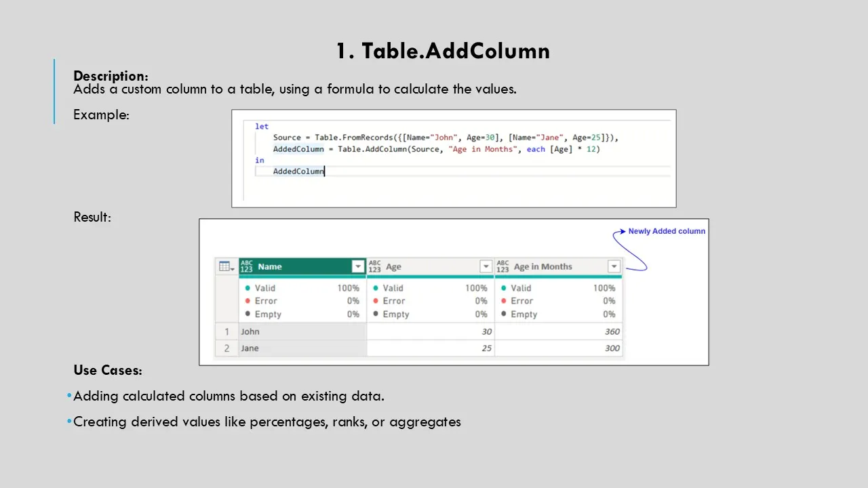Click the table selector icon at grid top-left
This screenshot has width=868, height=488.
tap(225, 266)
